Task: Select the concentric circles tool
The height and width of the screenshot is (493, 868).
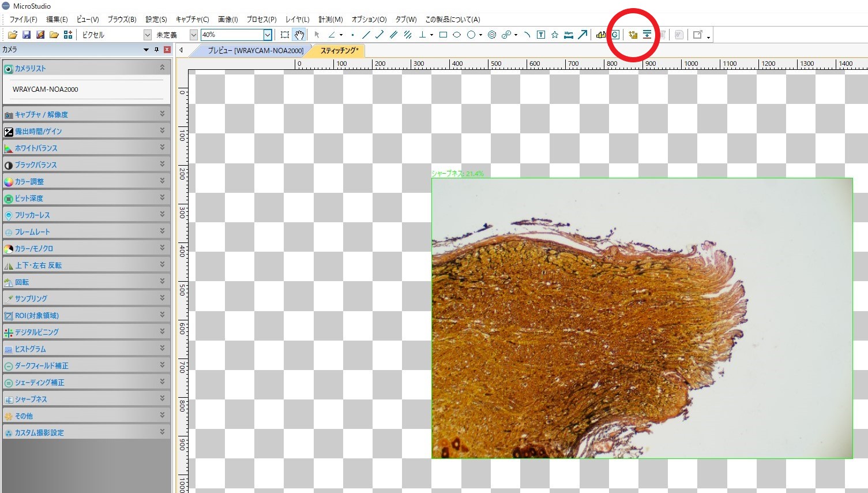Action: (492, 35)
